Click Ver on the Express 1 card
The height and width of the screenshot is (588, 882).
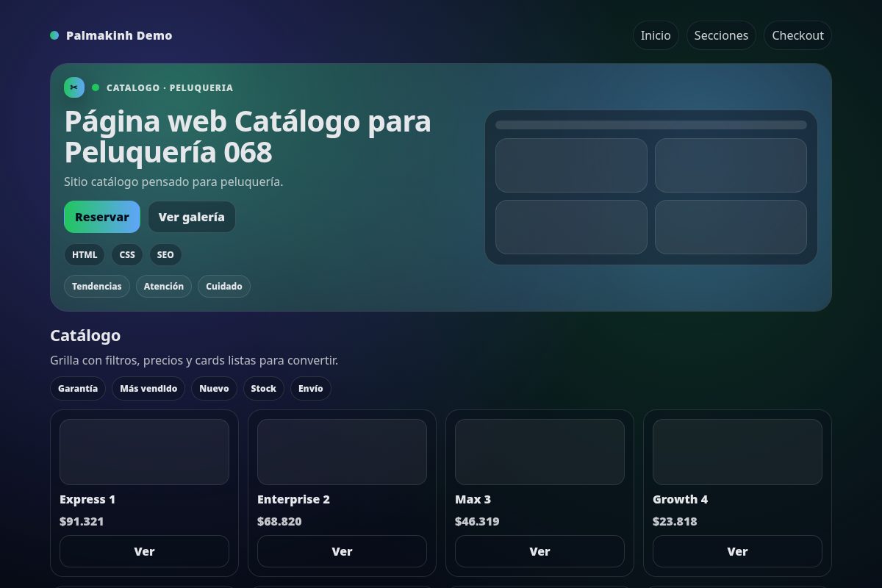coord(144,551)
